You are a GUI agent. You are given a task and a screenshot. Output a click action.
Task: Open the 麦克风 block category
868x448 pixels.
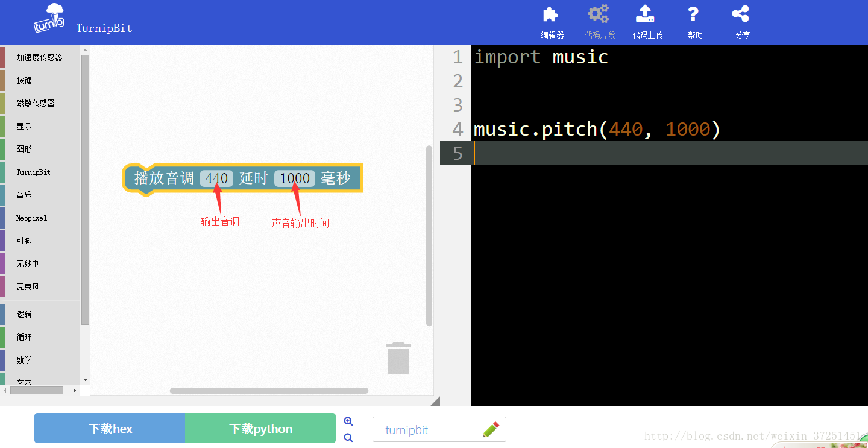40,286
